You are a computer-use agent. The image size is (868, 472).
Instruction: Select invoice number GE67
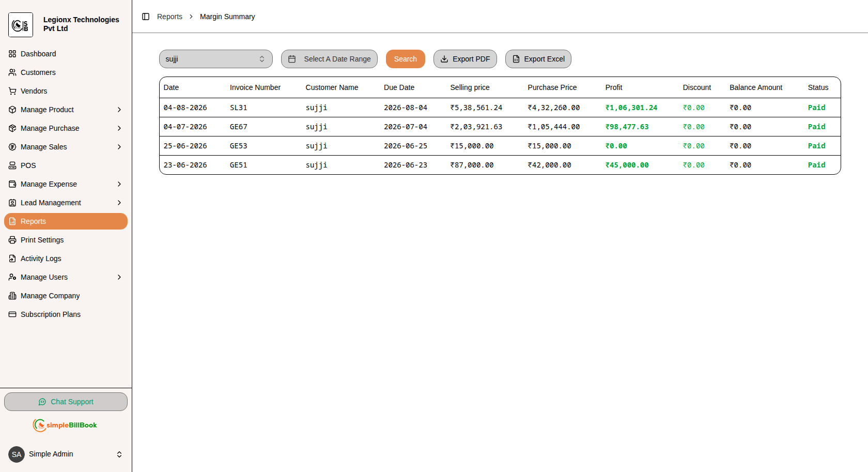239,127
